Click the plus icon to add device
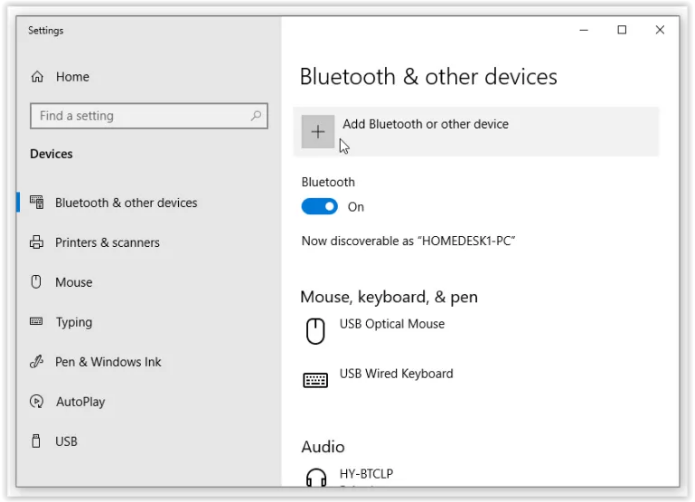 (318, 132)
